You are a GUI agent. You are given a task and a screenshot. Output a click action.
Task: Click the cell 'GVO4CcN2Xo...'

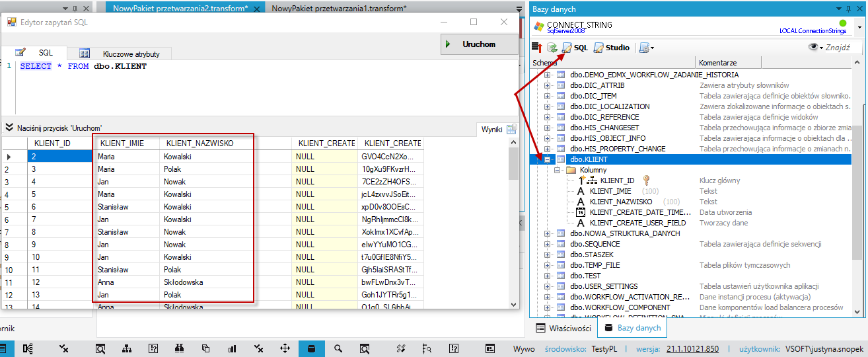[390, 157]
